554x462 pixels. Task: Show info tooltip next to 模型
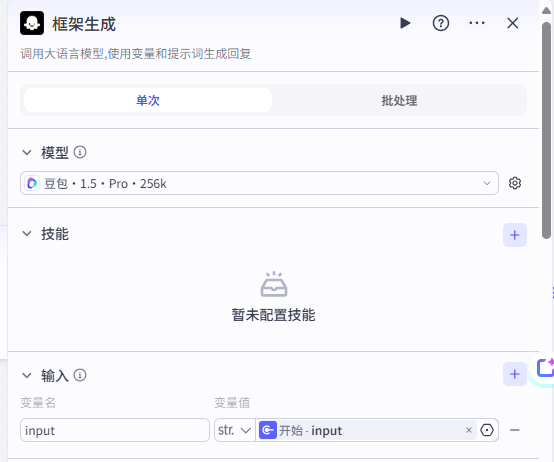point(80,152)
